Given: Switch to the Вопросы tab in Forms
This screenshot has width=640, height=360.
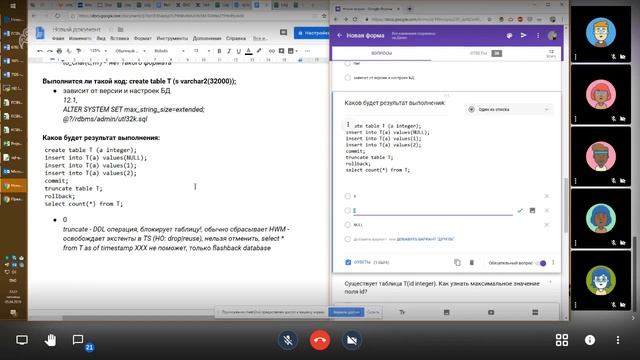Looking at the screenshot, I should [382, 53].
